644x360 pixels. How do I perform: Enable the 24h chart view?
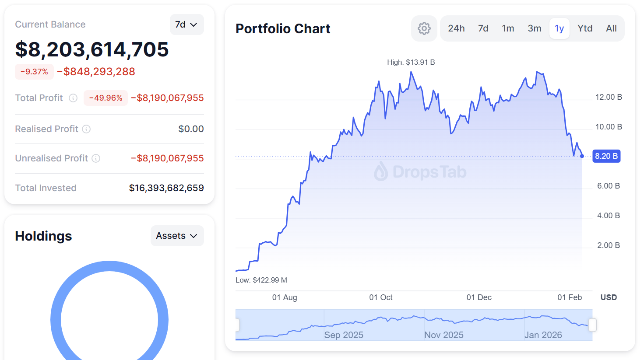[x=456, y=28]
